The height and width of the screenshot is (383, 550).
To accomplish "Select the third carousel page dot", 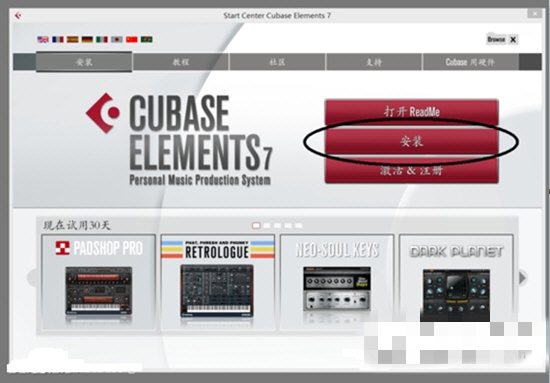I will pos(277,226).
